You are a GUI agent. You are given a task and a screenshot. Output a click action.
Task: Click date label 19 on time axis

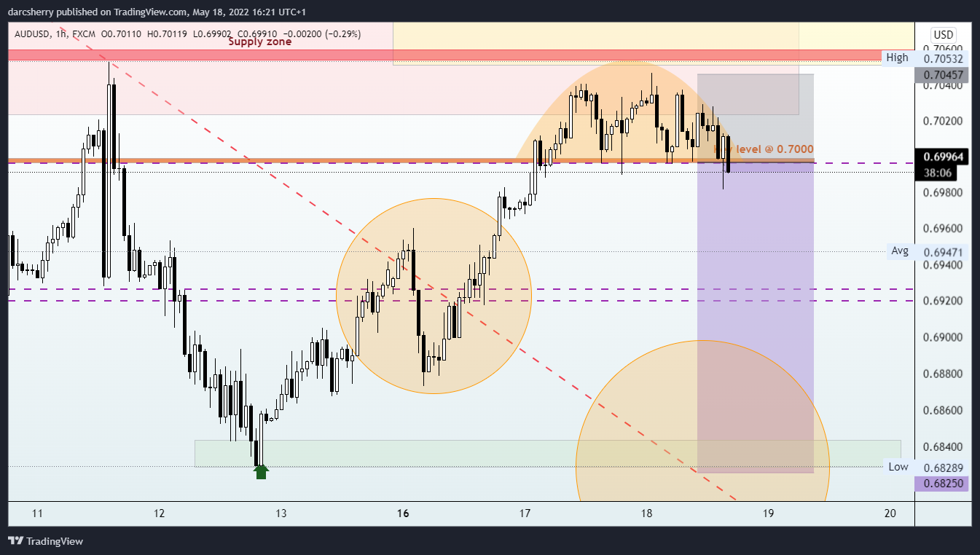[768, 513]
